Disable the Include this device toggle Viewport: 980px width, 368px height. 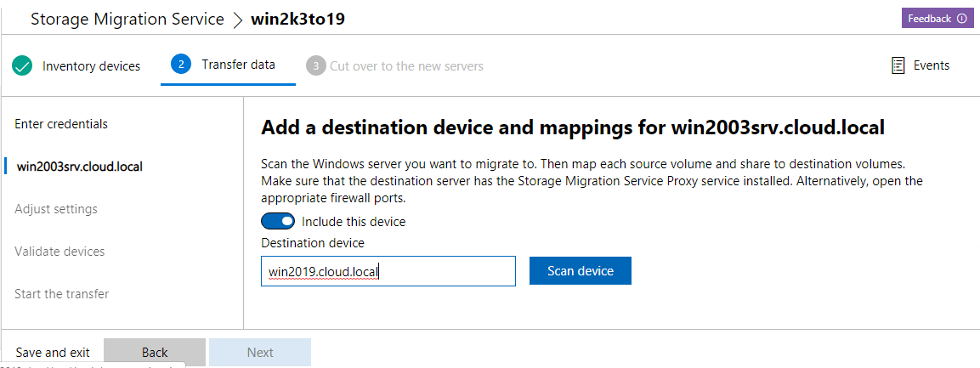[x=277, y=222]
